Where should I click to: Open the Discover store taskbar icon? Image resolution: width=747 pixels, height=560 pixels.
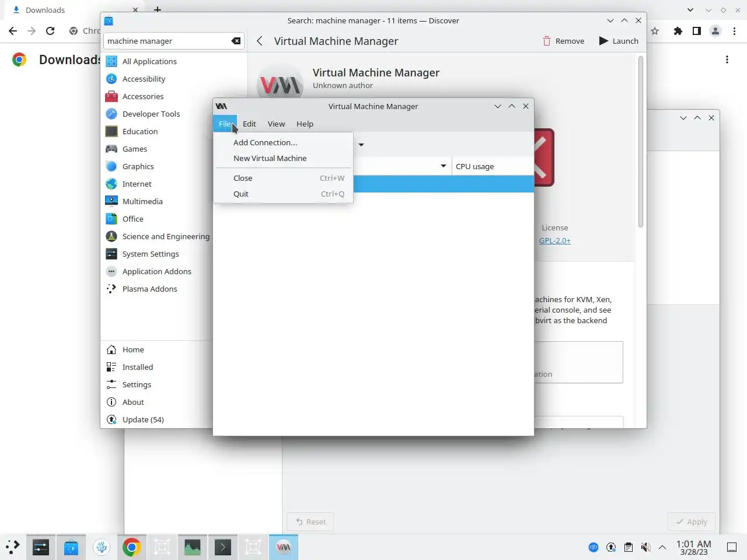(71, 547)
